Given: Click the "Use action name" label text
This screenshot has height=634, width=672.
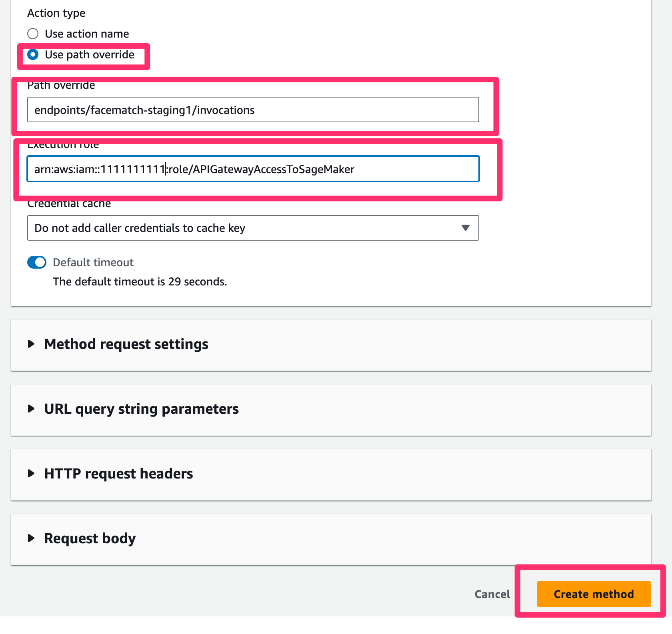Looking at the screenshot, I should tap(87, 34).
